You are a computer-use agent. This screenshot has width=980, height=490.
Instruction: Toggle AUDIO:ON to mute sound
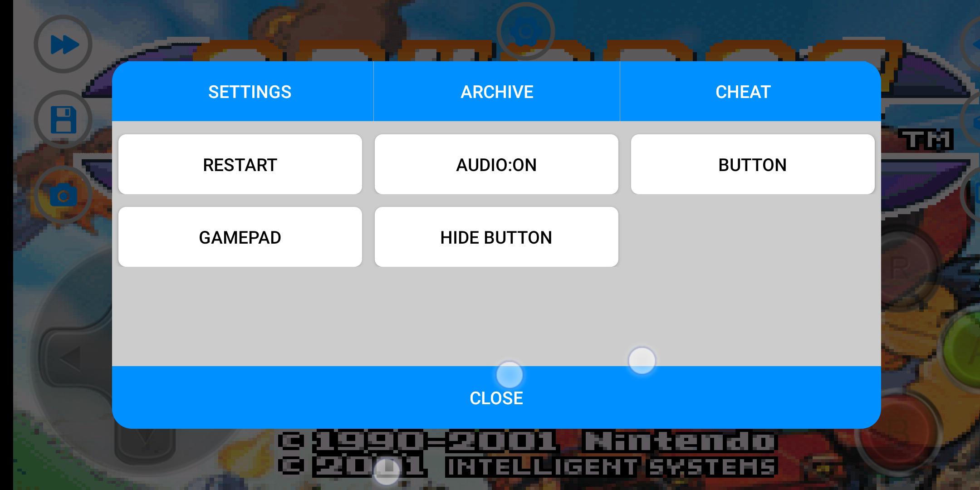496,164
